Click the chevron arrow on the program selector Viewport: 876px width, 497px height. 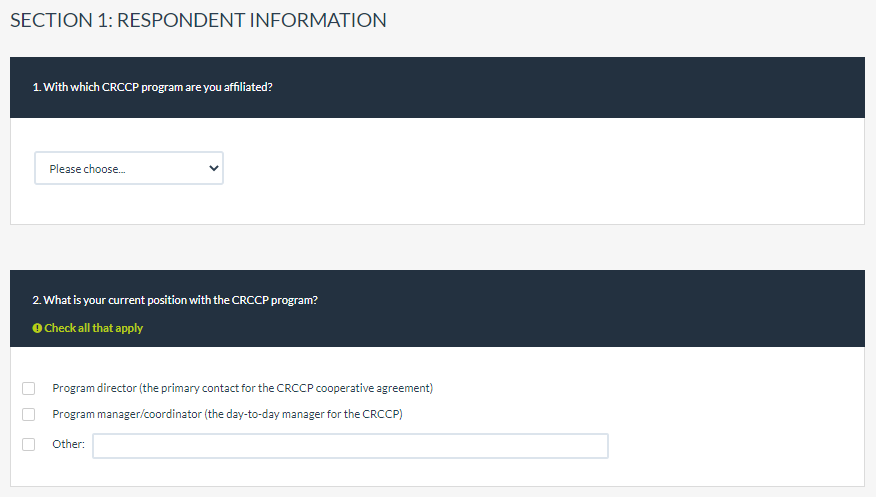212,168
